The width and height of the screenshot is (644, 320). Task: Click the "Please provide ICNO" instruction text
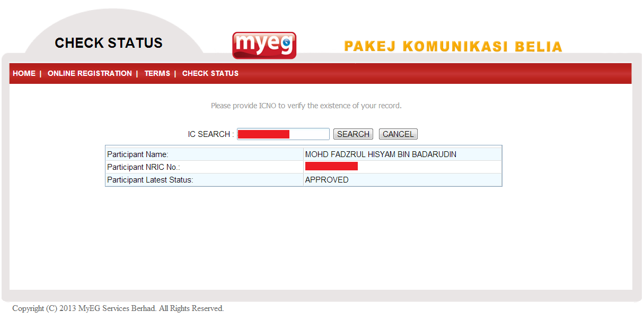(x=306, y=106)
